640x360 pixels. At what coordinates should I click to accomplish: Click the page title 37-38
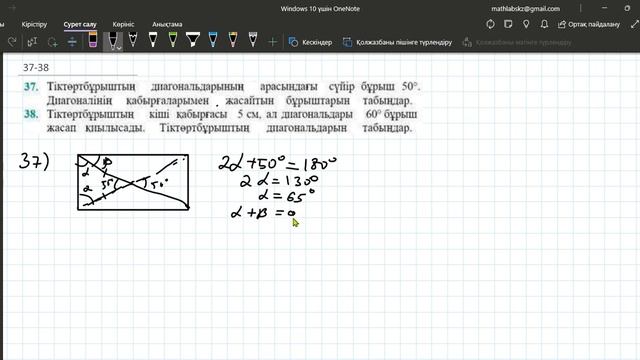click(36, 67)
